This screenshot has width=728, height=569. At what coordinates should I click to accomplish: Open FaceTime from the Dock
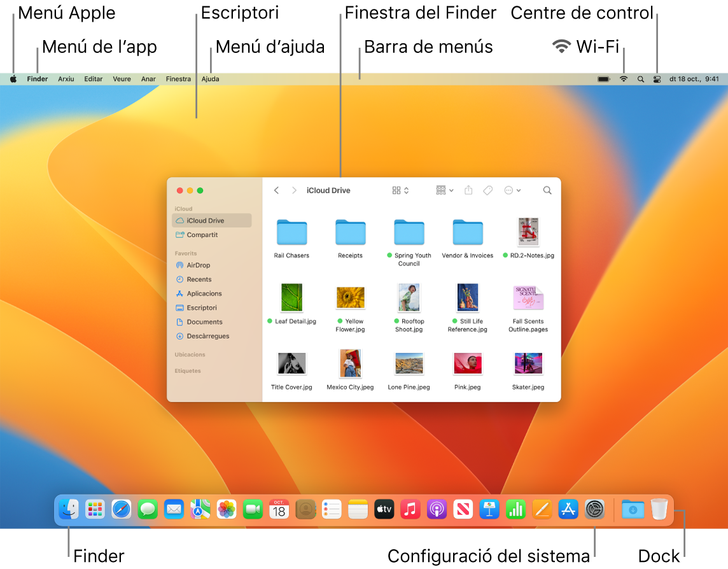click(x=253, y=510)
